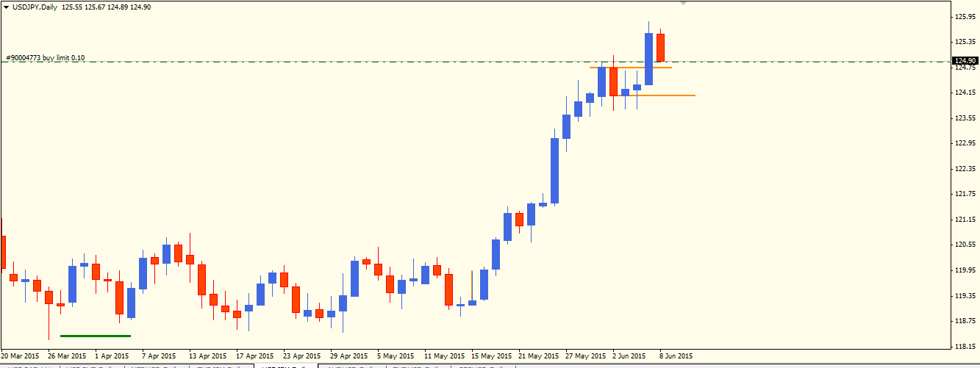
Task: Click the 5 May 2015 date label
Action: 396,356
